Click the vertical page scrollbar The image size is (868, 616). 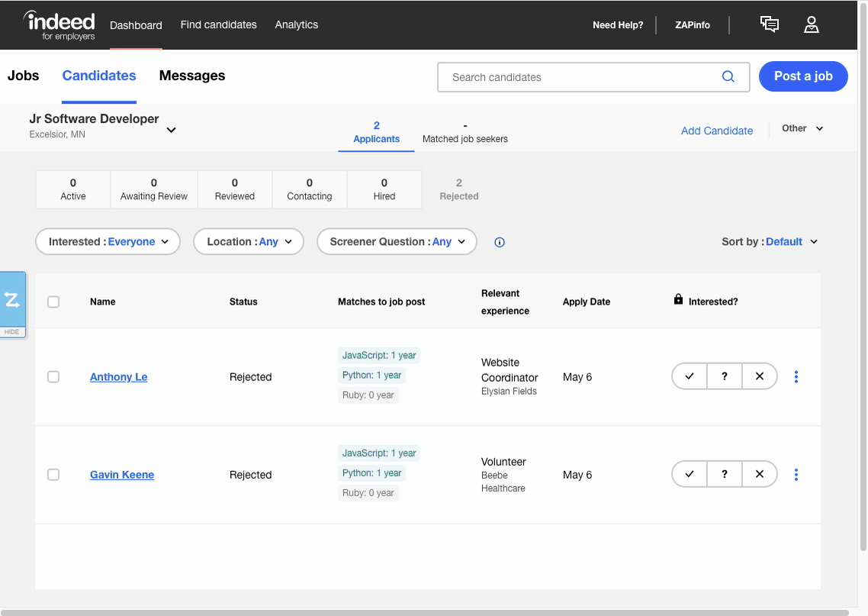863,277
